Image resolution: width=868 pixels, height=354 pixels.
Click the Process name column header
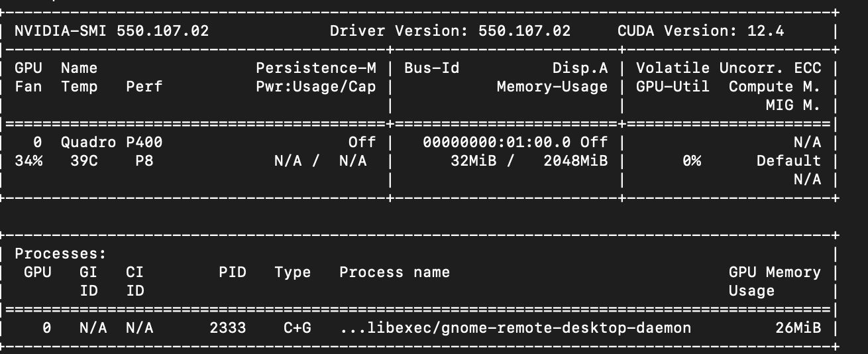tap(394, 272)
